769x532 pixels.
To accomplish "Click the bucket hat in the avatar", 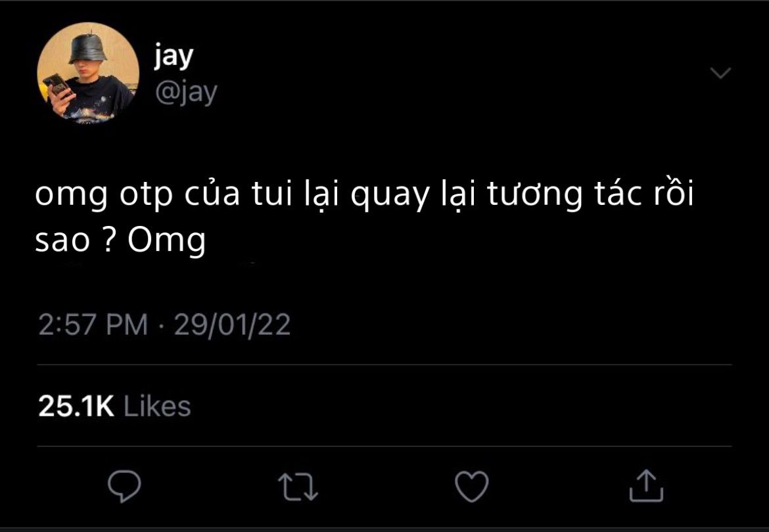I will pos(88,47).
